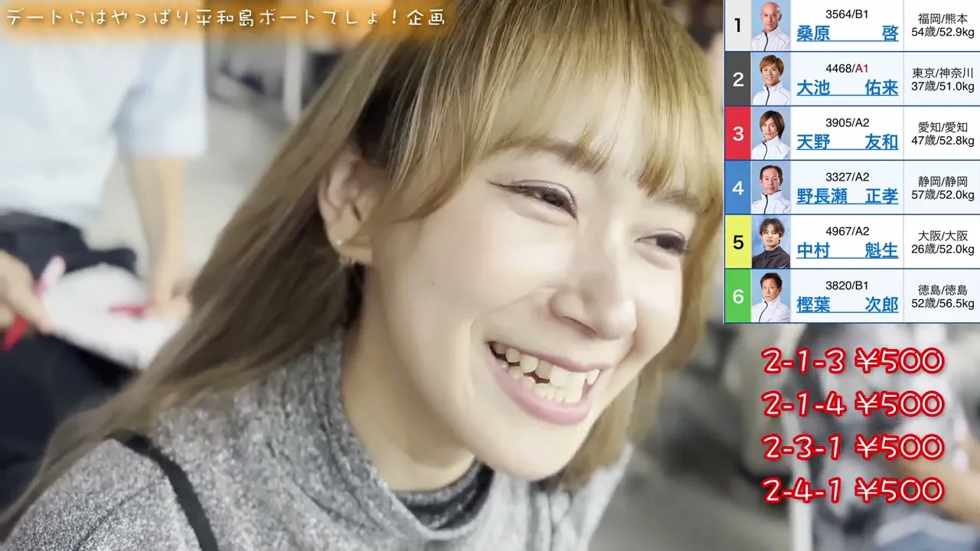Click registration text 4468/A1
The image size is (980, 551).
pos(847,68)
